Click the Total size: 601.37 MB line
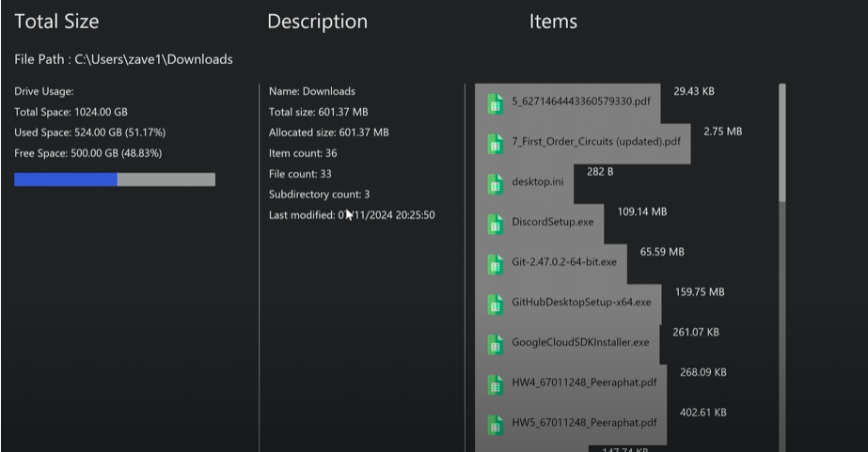This screenshot has width=868, height=452. click(318, 112)
